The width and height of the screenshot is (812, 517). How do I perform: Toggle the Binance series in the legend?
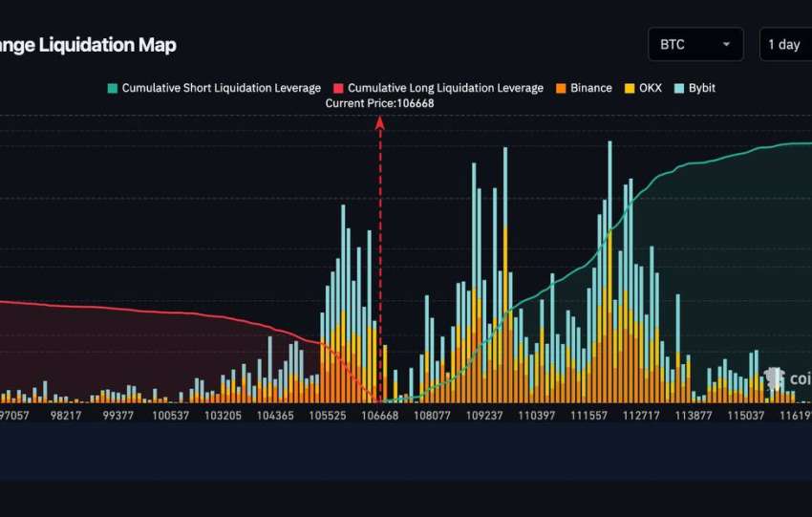click(583, 88)
